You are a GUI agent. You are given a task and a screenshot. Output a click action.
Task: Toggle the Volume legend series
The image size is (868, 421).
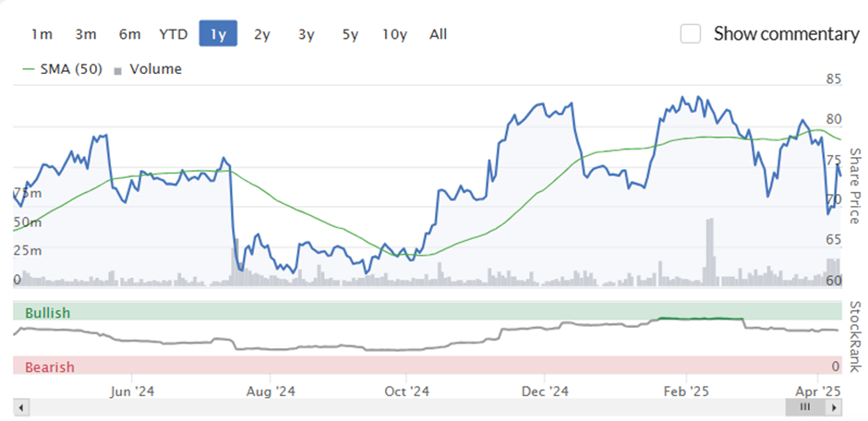tap(148, 69)
